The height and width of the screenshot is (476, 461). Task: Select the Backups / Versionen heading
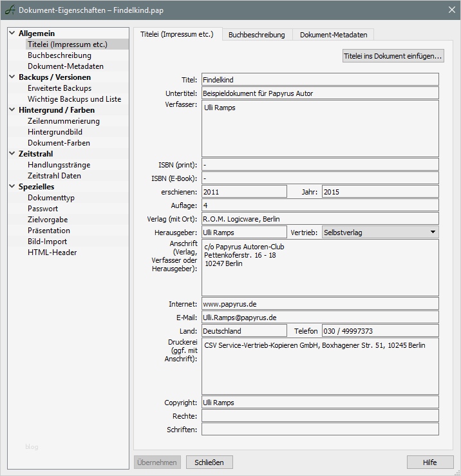(x=55, y=77)
